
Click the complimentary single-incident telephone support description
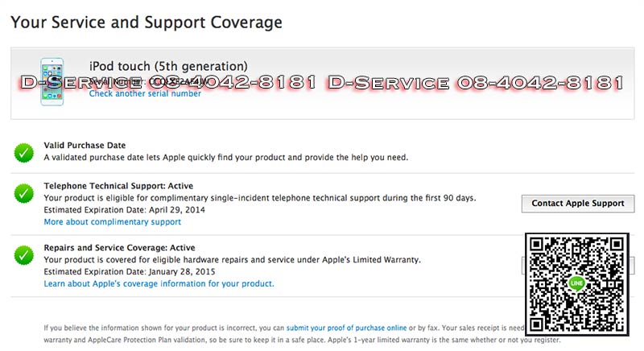point(259,198)
